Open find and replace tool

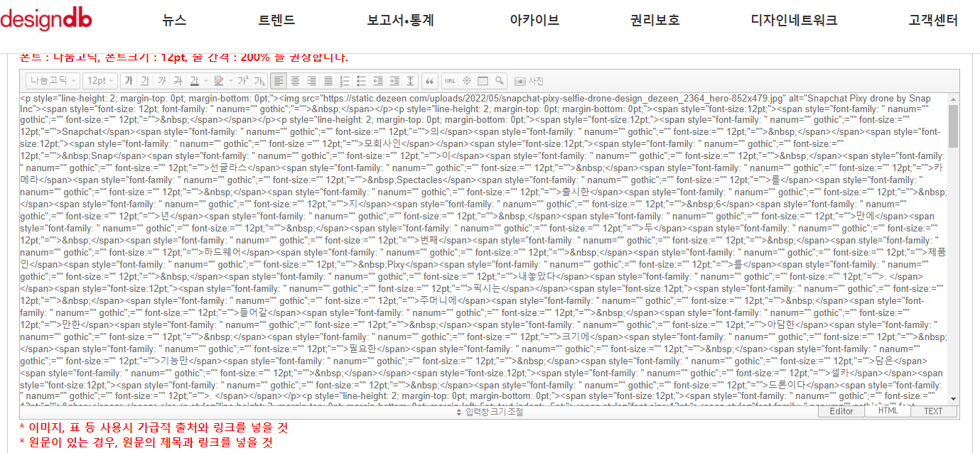click(x=500, y=81)
